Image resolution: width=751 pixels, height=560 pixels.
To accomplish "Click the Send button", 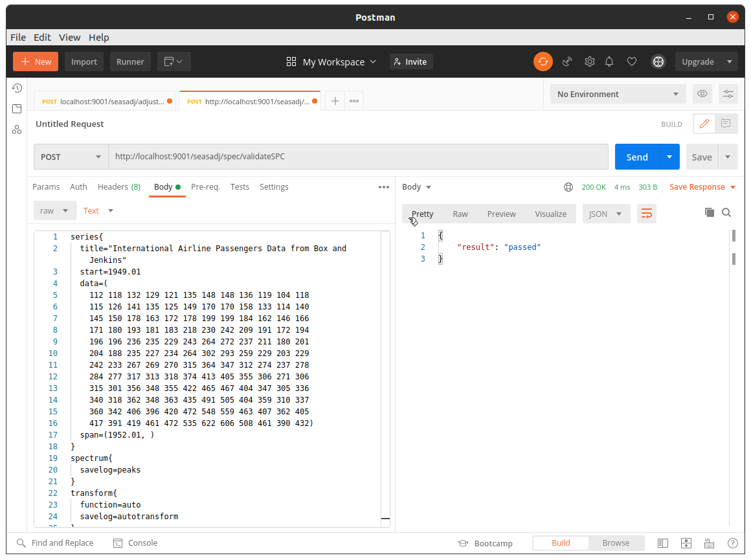I will tap(637, 157).
